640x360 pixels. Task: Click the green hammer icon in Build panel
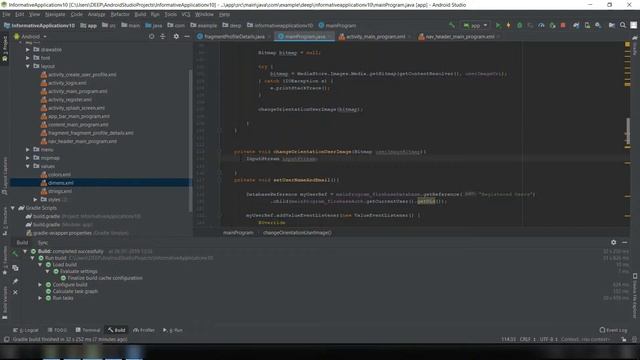pyautogui.click(x=15, y=253)
